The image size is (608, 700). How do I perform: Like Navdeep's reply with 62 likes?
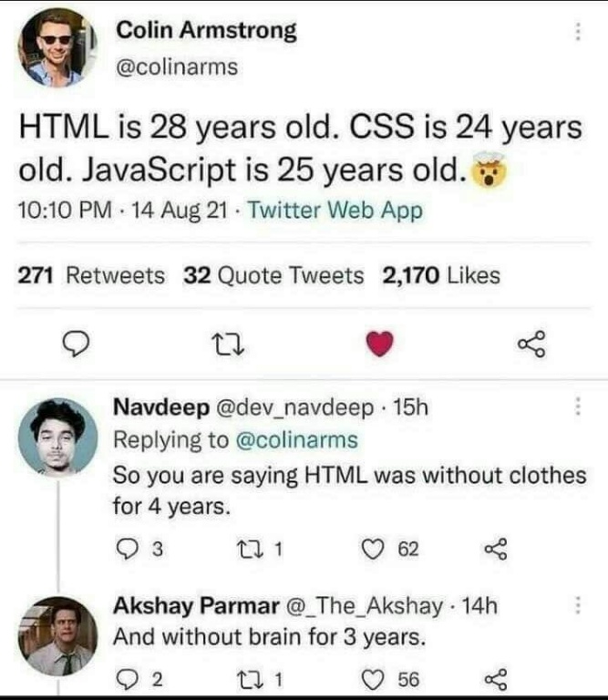tap(372, 549)
